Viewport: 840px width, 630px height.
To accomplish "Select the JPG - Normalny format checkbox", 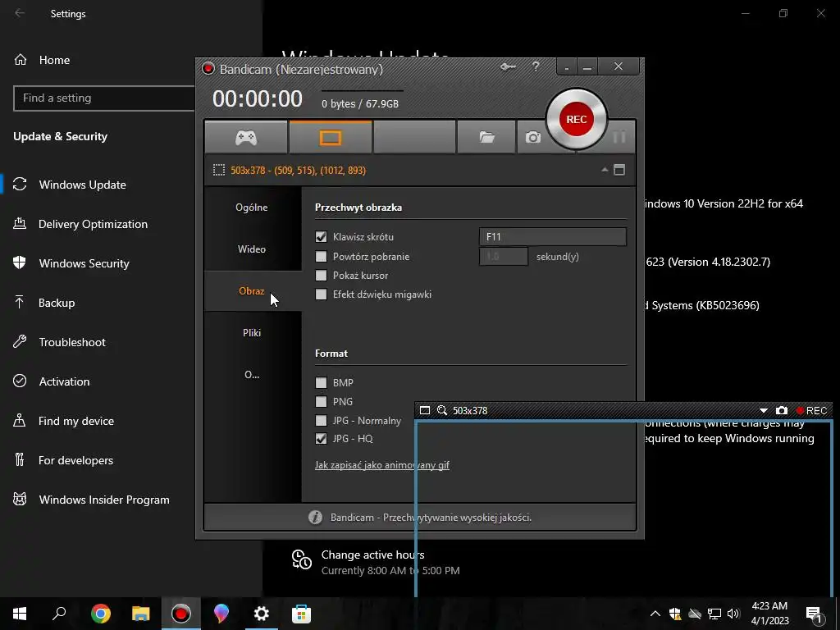I will 321,421.
